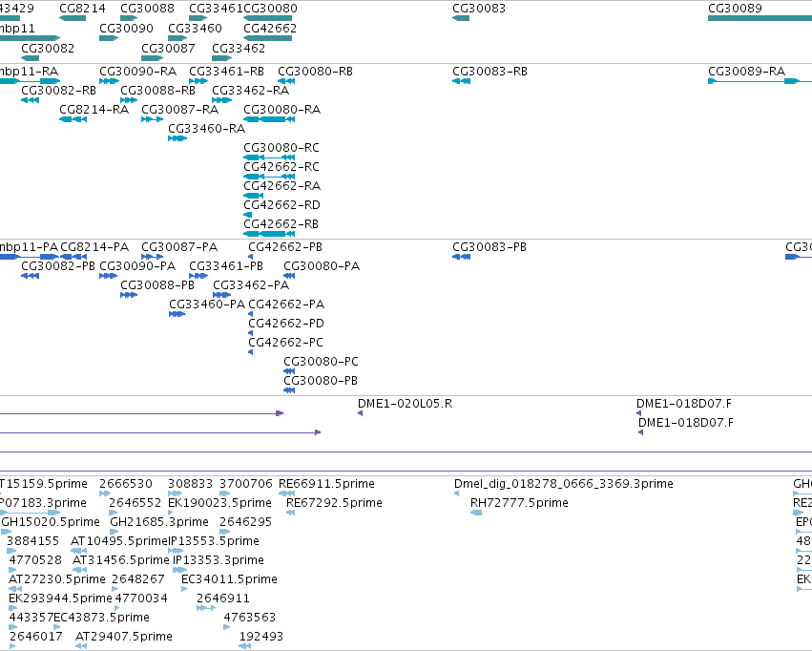Select transcript CG30080-RA
The width and height of the screenshot is (812, 651).
pos(282,109)
